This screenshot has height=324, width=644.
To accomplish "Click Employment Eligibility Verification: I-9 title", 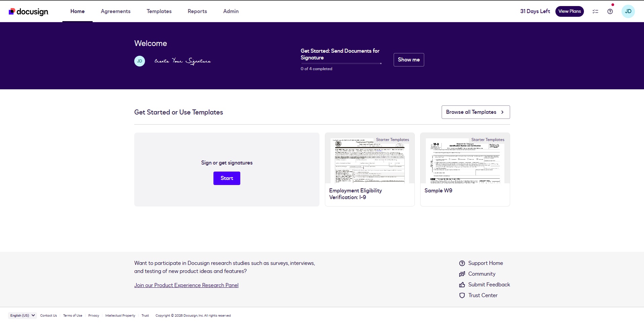I will (355, 194).
